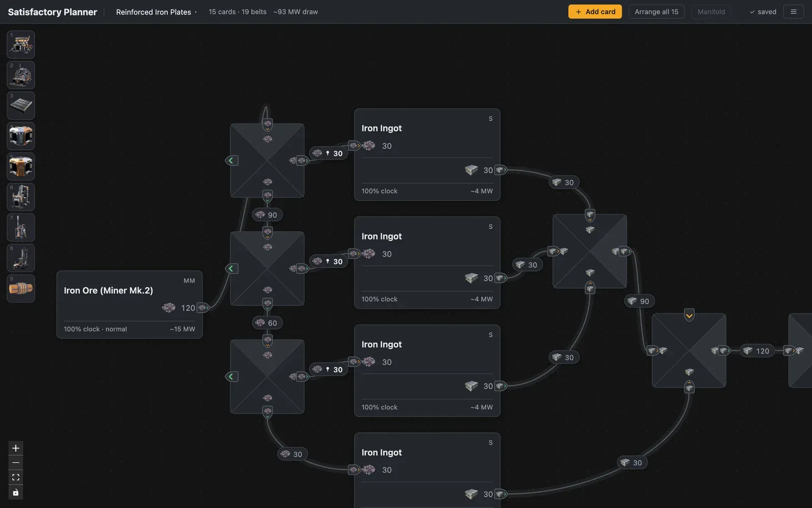812x508 pixels.
Task: Click the Manifold button
Action: 711,12
